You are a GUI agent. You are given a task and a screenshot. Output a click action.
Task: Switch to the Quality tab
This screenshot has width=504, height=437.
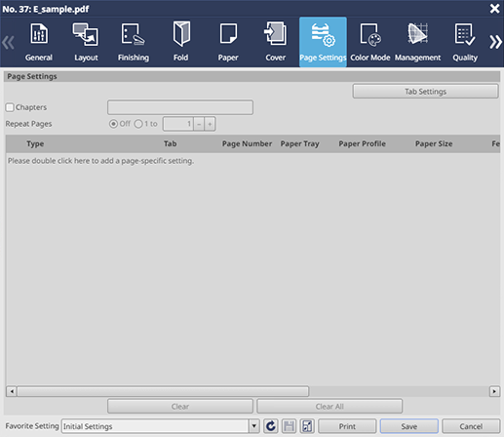click(x=465, y=42)
